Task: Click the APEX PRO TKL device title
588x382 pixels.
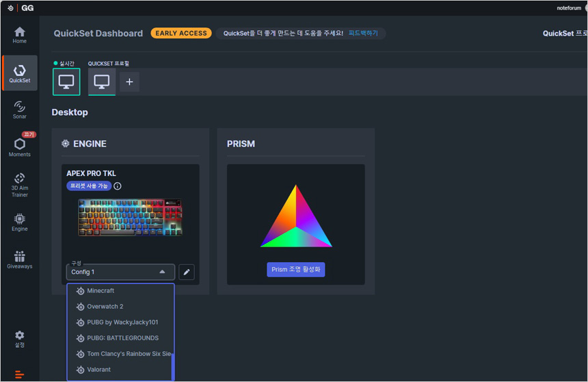Action: click(91, 173)
